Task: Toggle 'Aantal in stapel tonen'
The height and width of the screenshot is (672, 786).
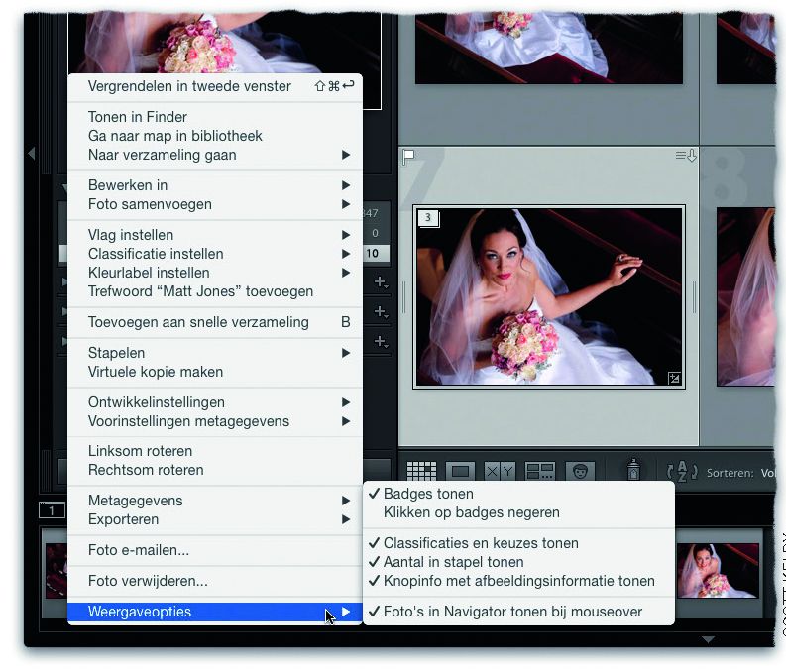Action: [453, 562]
